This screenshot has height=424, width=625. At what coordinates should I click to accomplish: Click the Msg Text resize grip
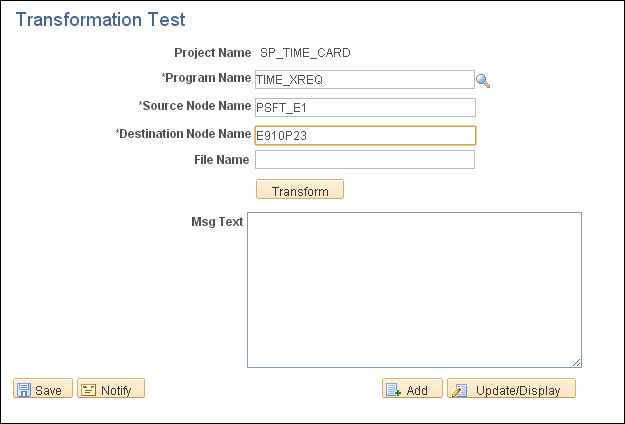tap(576, 362)
